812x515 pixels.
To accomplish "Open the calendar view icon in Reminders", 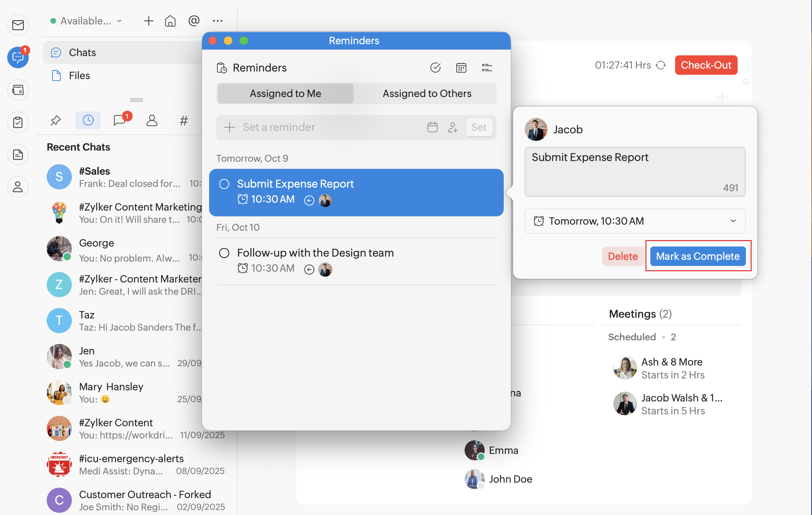I will pos(461,68).
